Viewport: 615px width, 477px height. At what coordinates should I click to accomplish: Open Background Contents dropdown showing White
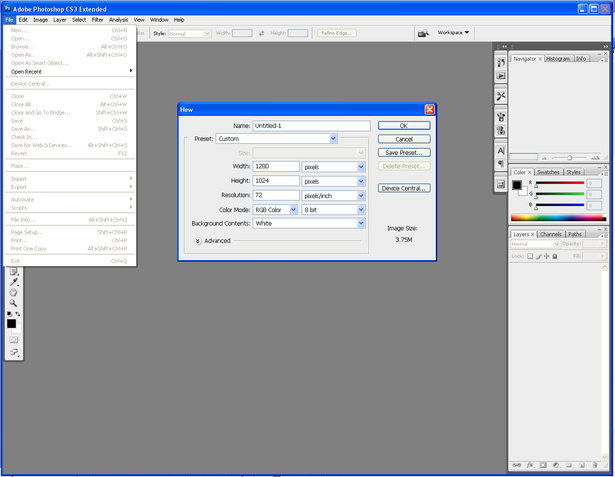tap(309, 223)
